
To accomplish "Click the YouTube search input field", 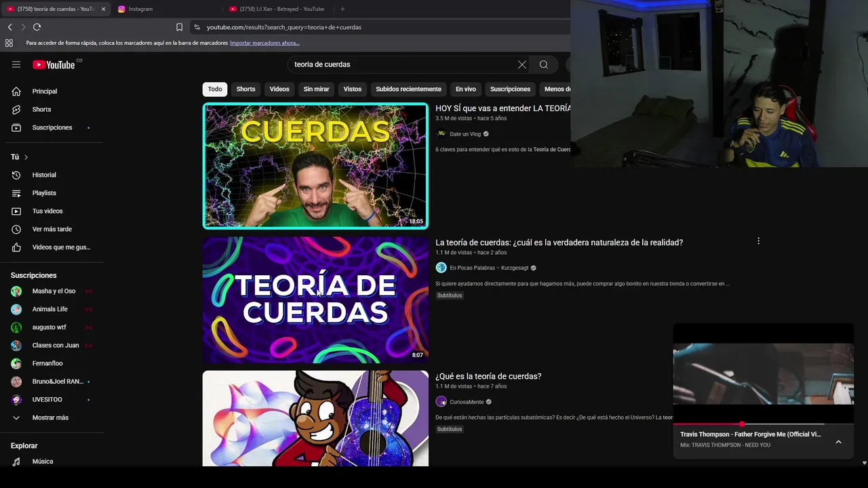I will [403, 64].
